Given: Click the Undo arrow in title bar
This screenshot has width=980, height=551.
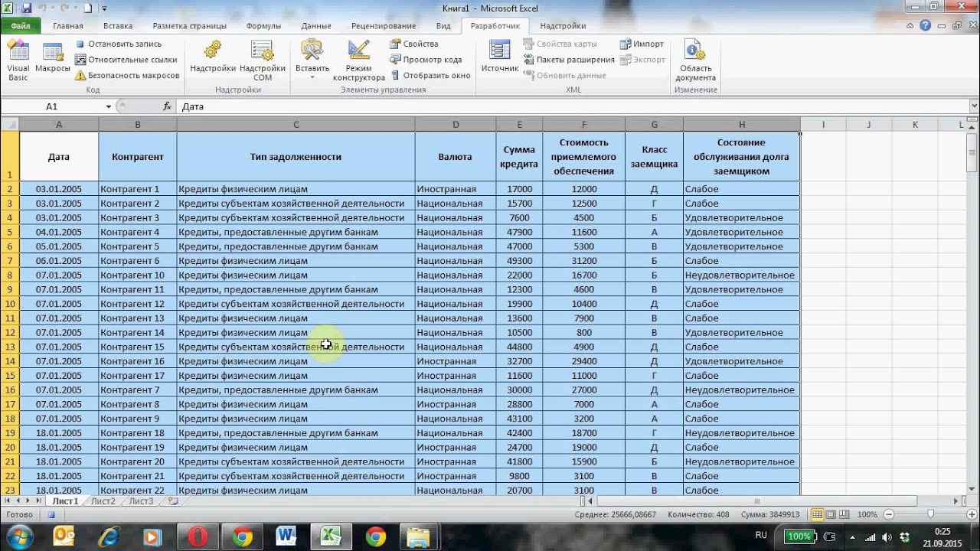Looking at the screenshot, I should 43,8.
